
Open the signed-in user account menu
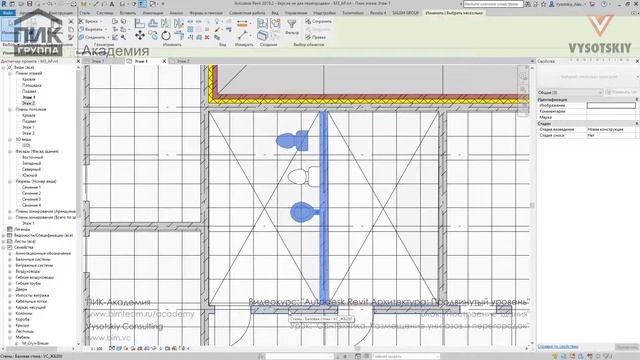click(568, 4)
